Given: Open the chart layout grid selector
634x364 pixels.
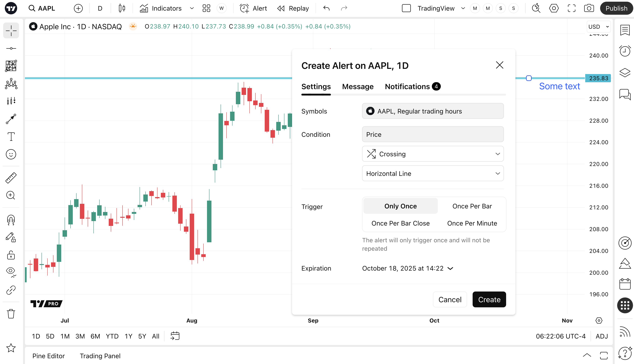Looking at the screenshot, I should tap(206, 8).
